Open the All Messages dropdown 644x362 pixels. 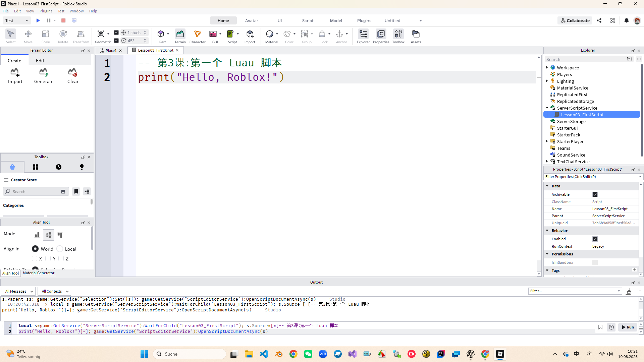click(18, 291)
